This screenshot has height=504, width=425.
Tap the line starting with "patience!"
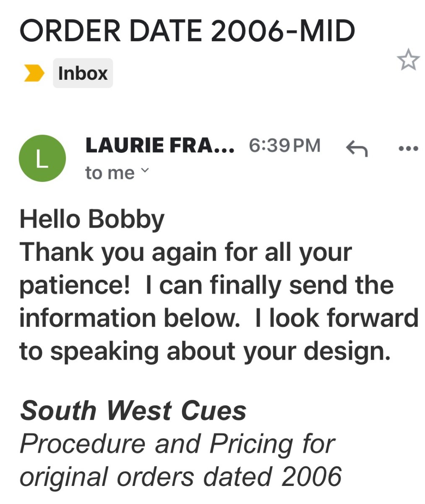click(x=206, y=285)
